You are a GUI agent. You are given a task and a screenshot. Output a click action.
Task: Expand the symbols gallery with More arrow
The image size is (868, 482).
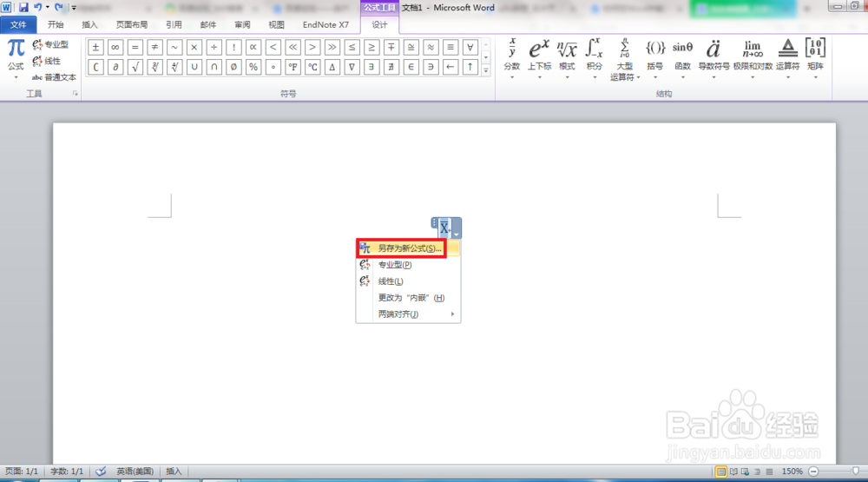486,70
